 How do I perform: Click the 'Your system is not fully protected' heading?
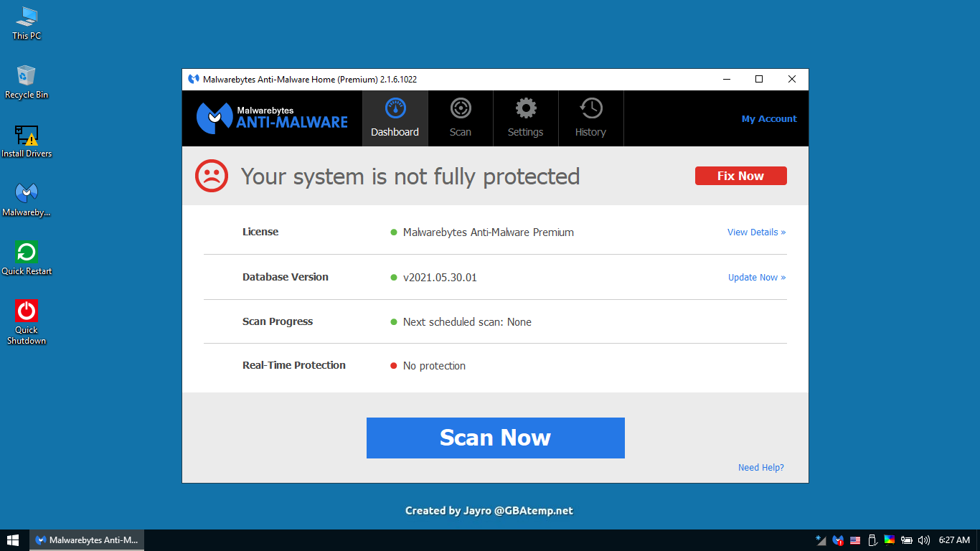[410, 176]
